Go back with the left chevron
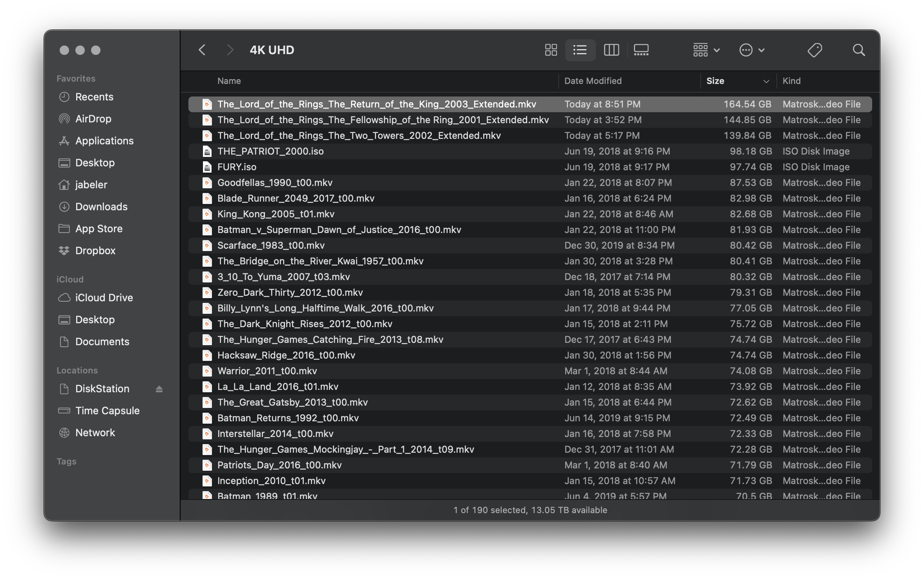924x579 pixels. tap(202, 50)
